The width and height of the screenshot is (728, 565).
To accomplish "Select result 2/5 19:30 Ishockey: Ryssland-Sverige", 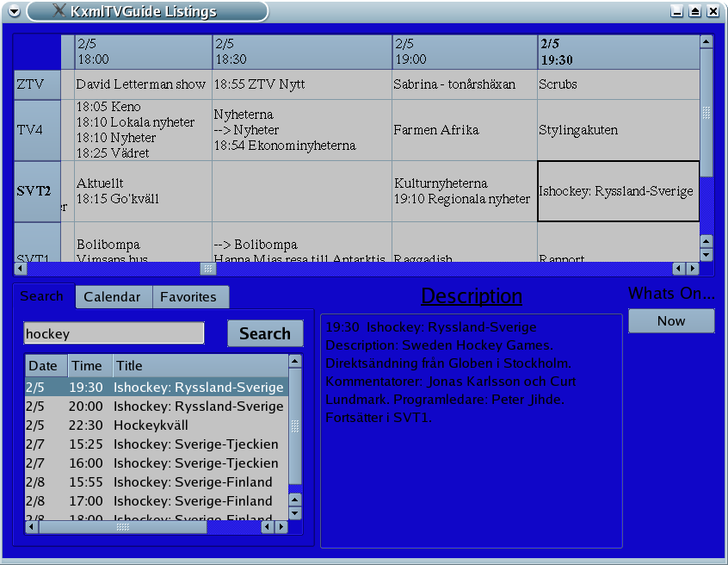I will point(157,387).
